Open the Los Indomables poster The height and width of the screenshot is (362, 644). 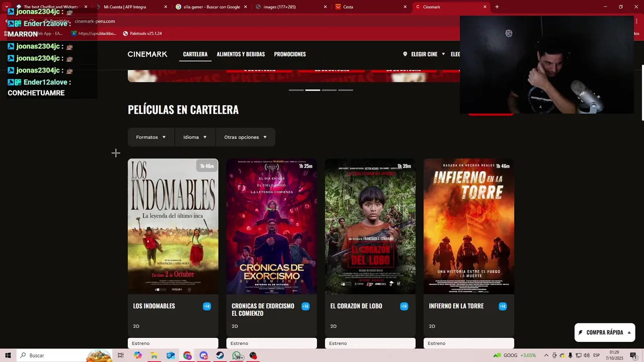[x=173, y=226]
